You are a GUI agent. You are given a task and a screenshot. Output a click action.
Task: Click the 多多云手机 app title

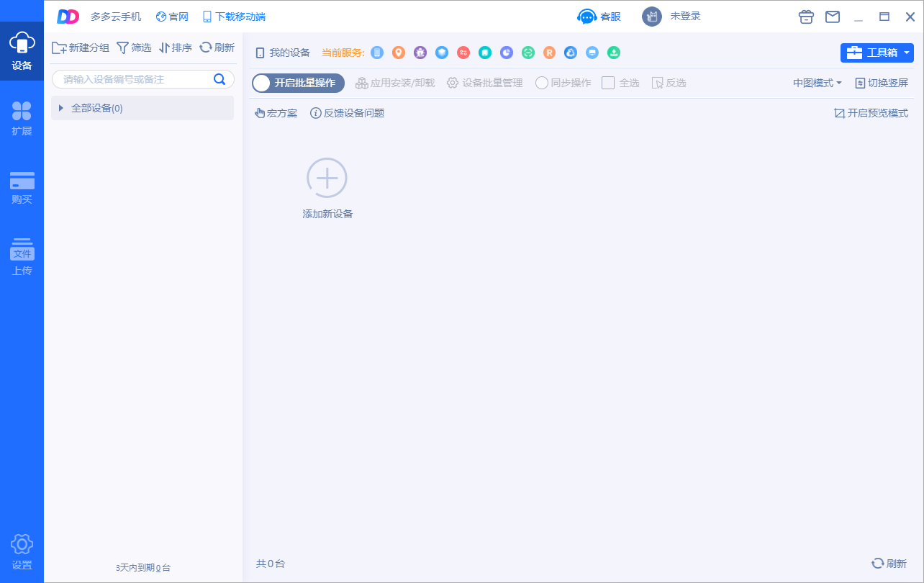point(116,17)
